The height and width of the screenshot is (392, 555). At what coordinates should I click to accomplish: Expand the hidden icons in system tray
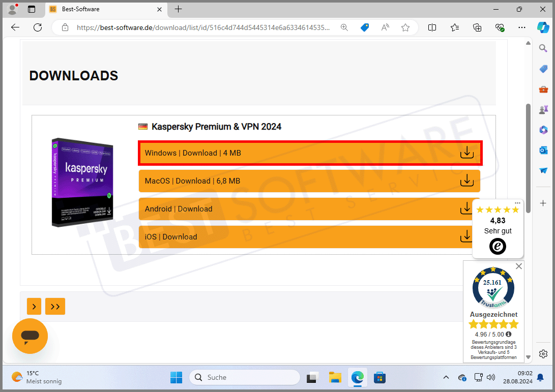tap(446, 378)
